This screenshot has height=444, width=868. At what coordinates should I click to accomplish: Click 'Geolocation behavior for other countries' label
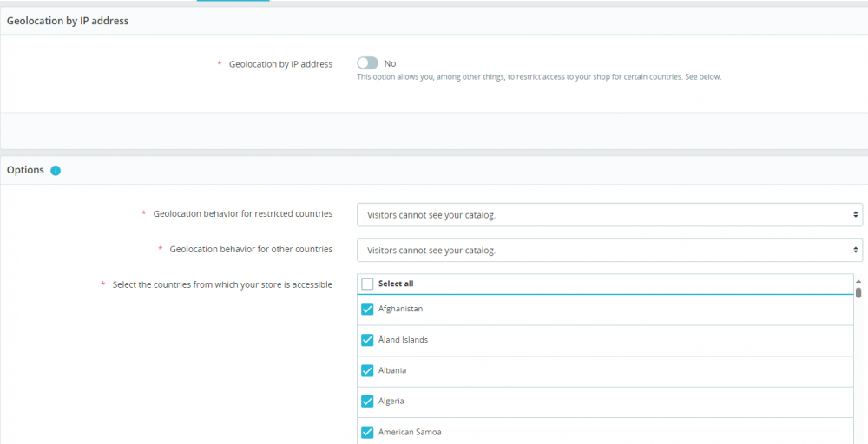click(252, 249)
